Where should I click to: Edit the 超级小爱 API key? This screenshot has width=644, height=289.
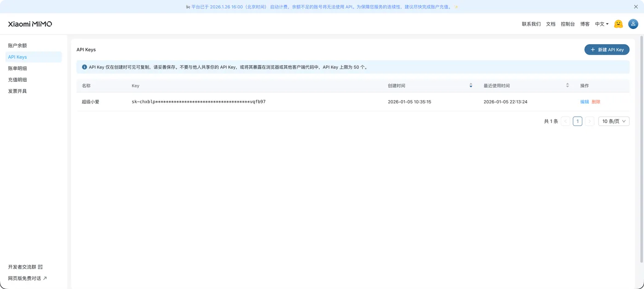pos(584,102)
